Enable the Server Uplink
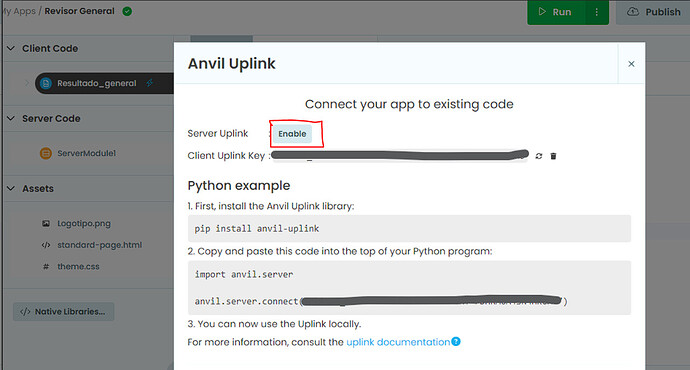Viewport: 690px width, 370px height. click(x=292, y=134)
